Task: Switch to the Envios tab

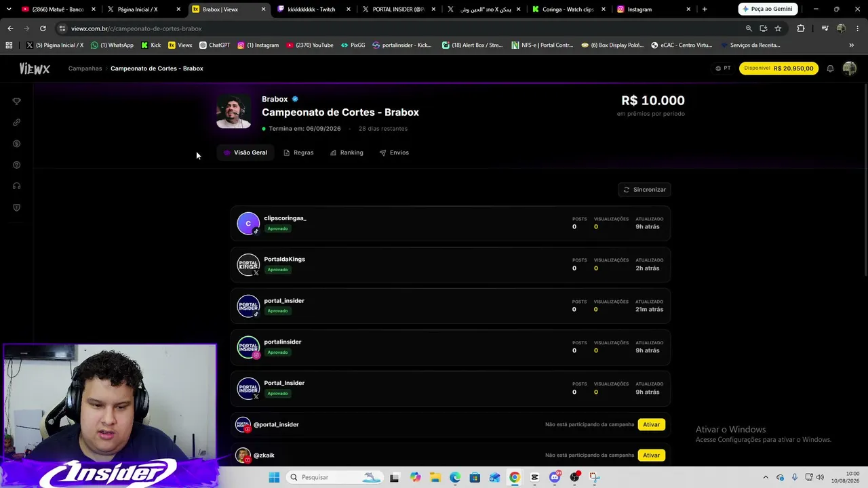Action: pyautogui.click(x=394, y=152)
